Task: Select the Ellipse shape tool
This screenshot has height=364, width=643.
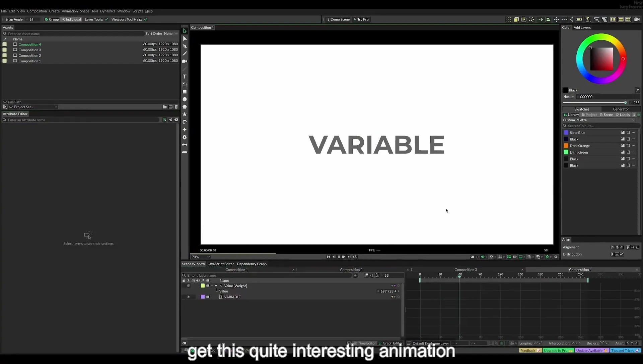Action: pos(185,99)
